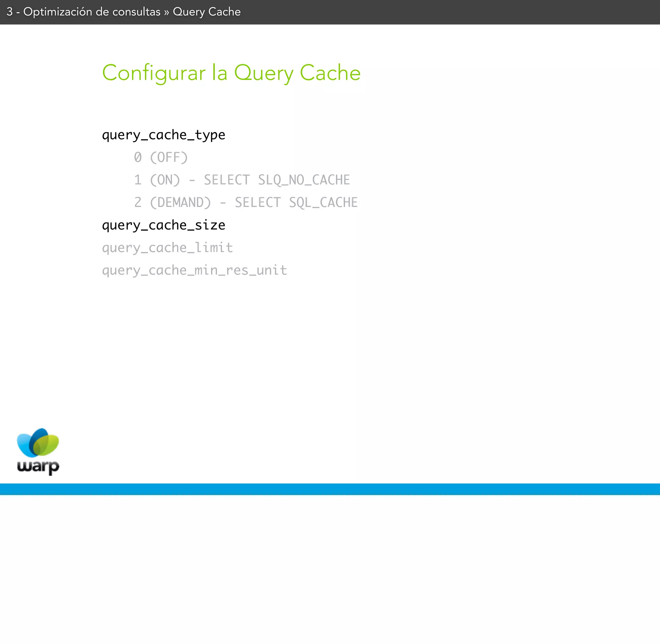Click the slide title 'Configurar la Query Cache'
The height and width of the screenshot is (644, 660).
(231, 73)
